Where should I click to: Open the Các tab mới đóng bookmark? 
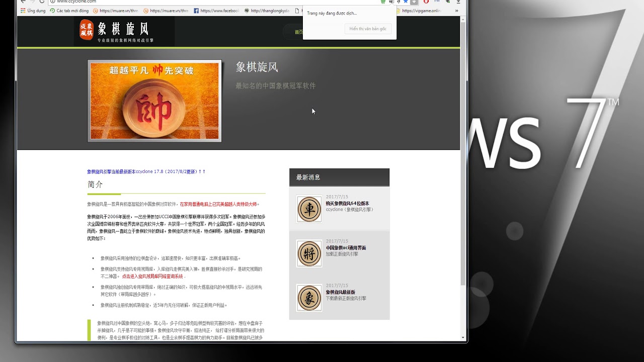point(69,11)
